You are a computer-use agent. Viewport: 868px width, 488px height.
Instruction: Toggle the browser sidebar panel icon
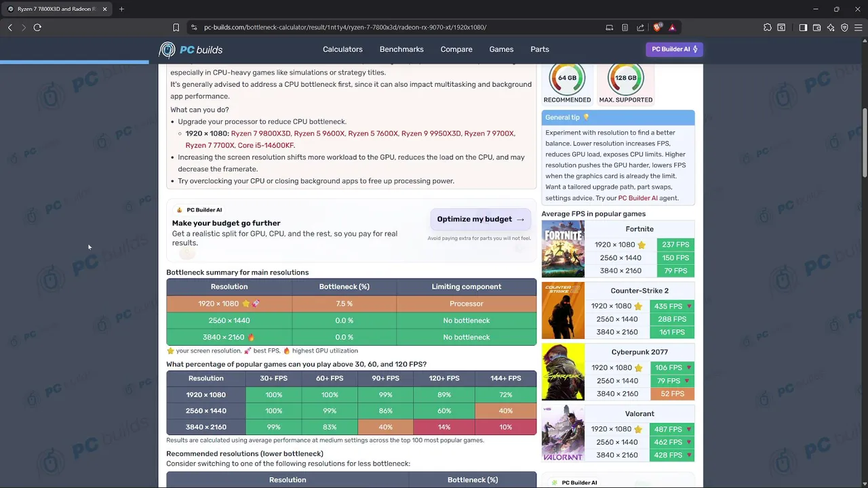803,27
